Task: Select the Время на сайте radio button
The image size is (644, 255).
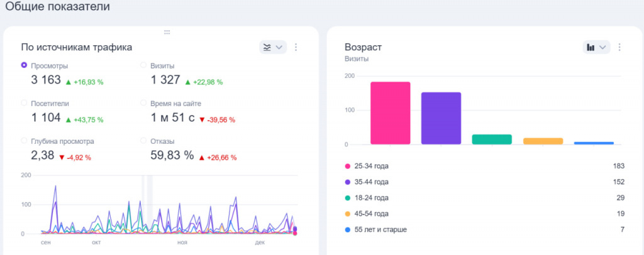Action: point(143,103)
